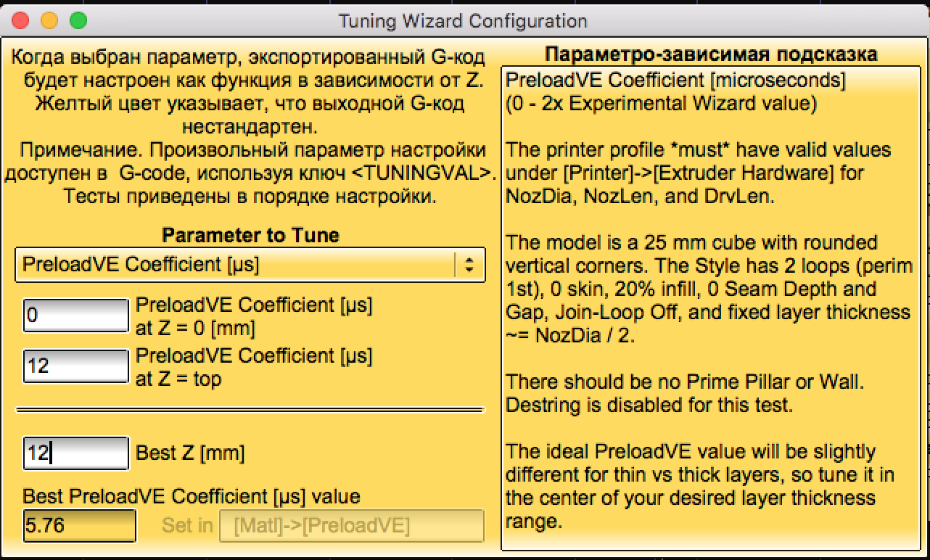
Task: Select the Best PreloadVE value field showing 5.76
Action: 79,526
